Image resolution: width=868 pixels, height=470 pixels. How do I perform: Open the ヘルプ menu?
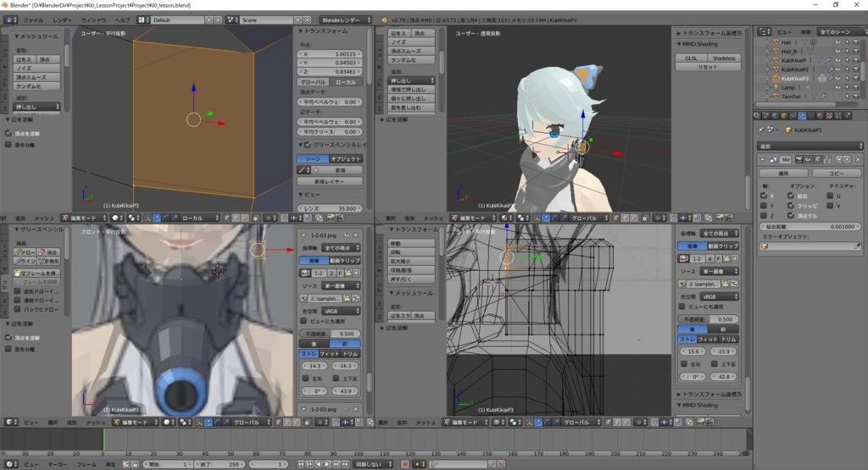pyautogui.click(x=122, y=20)
